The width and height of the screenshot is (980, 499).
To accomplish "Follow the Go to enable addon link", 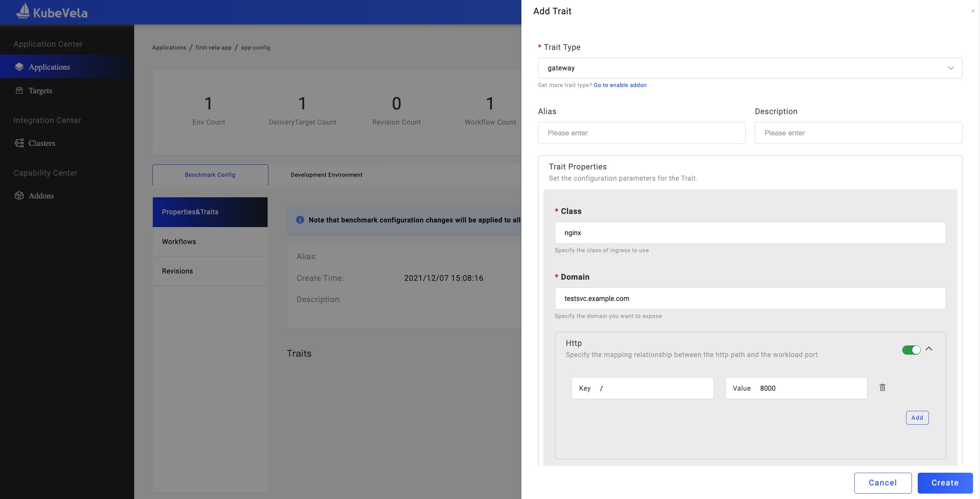I will point(620,85).
